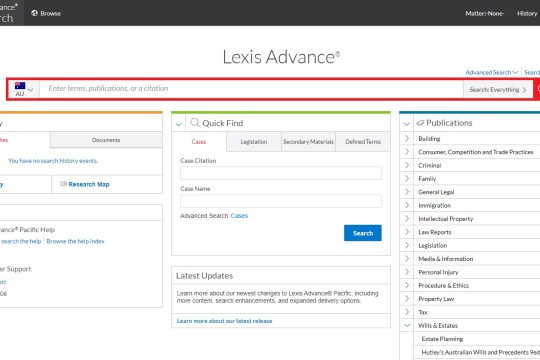This screenshot has width=540, height=360.
Task: Expand Consumer, Competition and Trade Practices
Action: 407,152
